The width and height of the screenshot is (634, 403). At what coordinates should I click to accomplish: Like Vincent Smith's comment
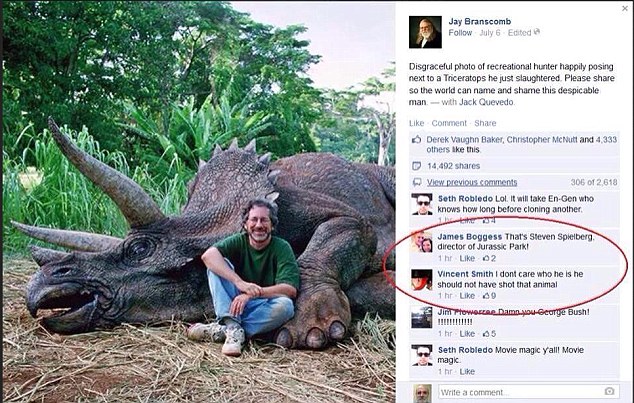coord(466,296)
